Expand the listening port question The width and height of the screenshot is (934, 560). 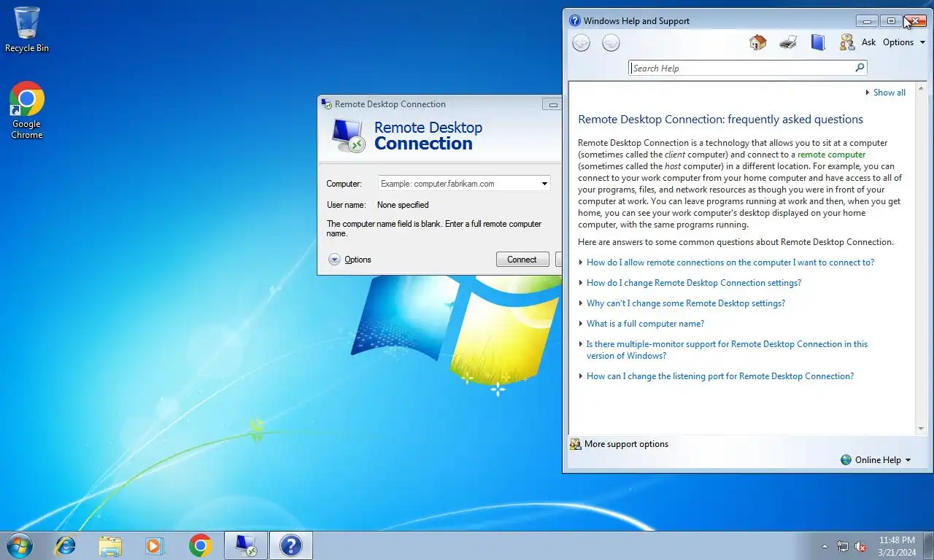point(720,376)
